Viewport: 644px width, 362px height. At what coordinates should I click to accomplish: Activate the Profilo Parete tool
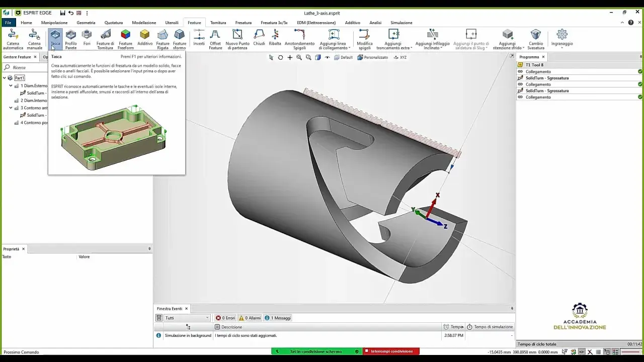71,39
